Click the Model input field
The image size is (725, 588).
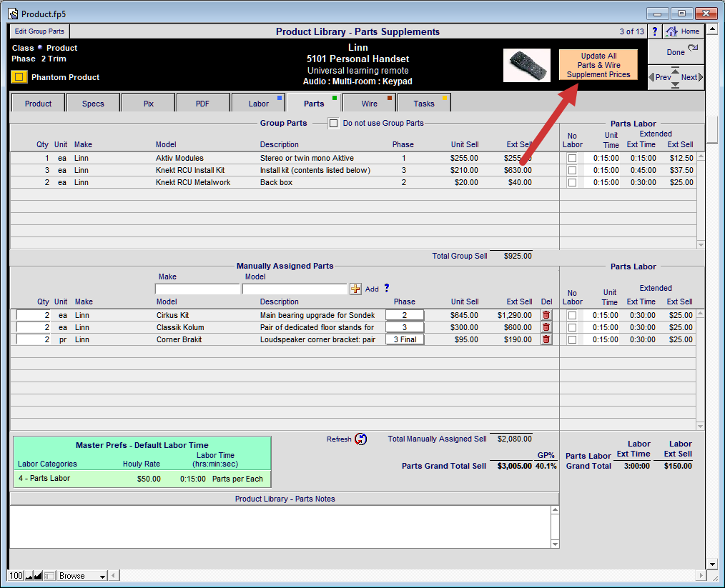point(295,289)
